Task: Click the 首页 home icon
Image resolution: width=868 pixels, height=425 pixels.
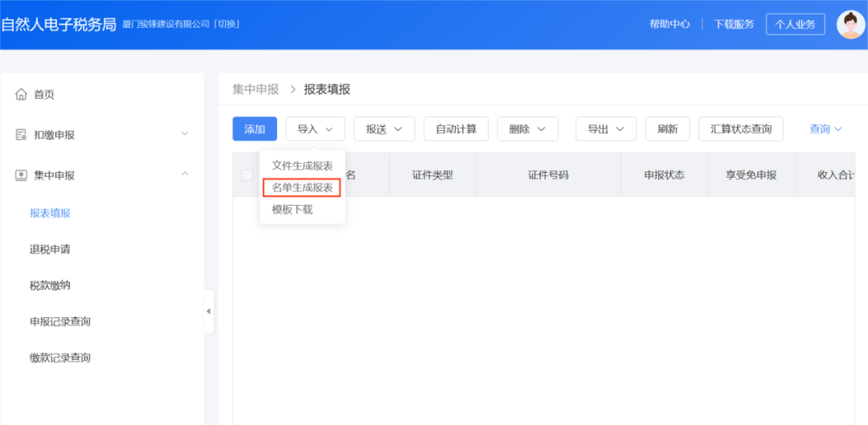Action: 22,95
